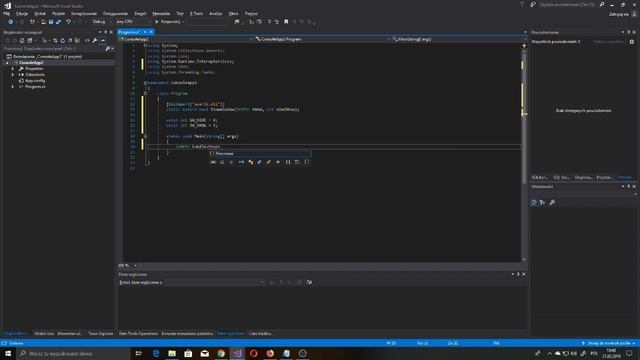Collapse the class Program code block
Screen dimensions: 640x360
pyautogui.click(x=145, y=93)
